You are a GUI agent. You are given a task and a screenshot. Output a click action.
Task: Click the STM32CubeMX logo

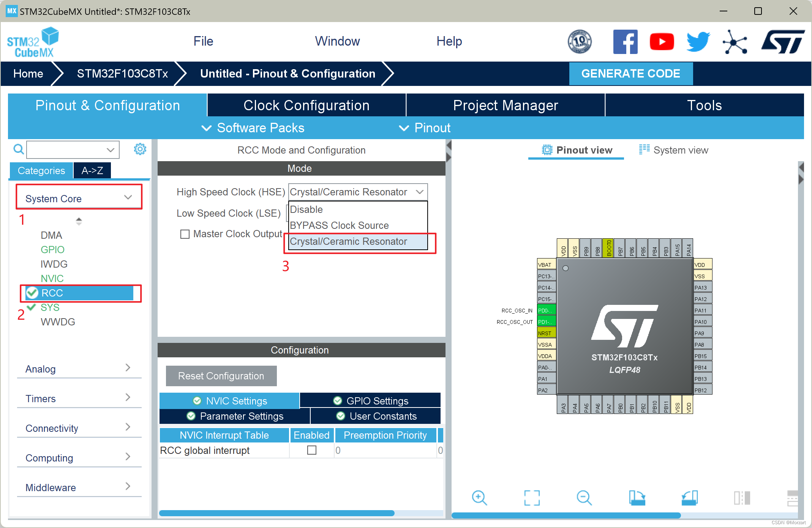[33, 42]
